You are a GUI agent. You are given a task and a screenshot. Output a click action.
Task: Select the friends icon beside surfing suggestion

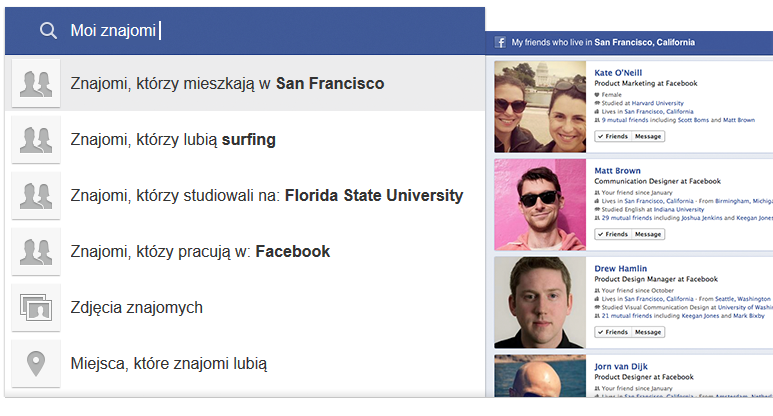tap(36, 139)
